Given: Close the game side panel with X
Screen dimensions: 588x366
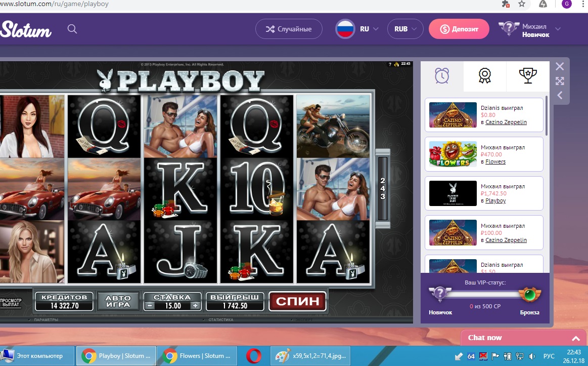Looking at the screenshot, I should (x=560, y=66).
